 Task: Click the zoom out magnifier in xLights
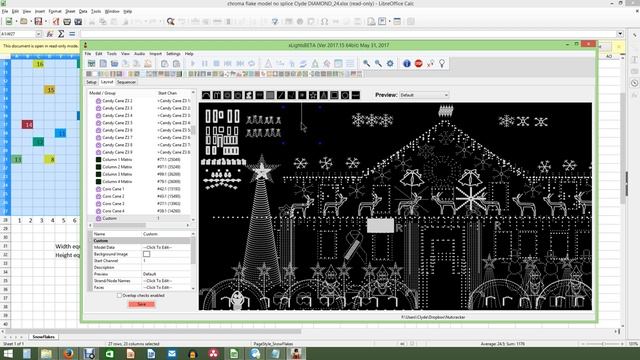378,63
